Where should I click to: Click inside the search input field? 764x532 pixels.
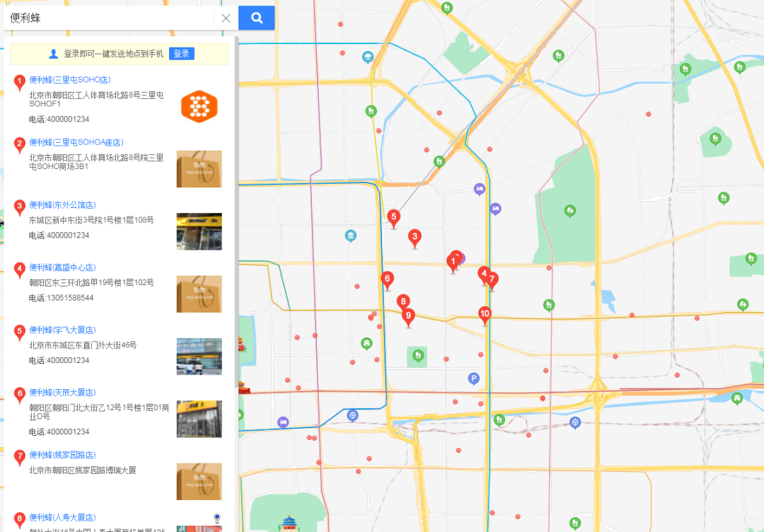(106, 18)
